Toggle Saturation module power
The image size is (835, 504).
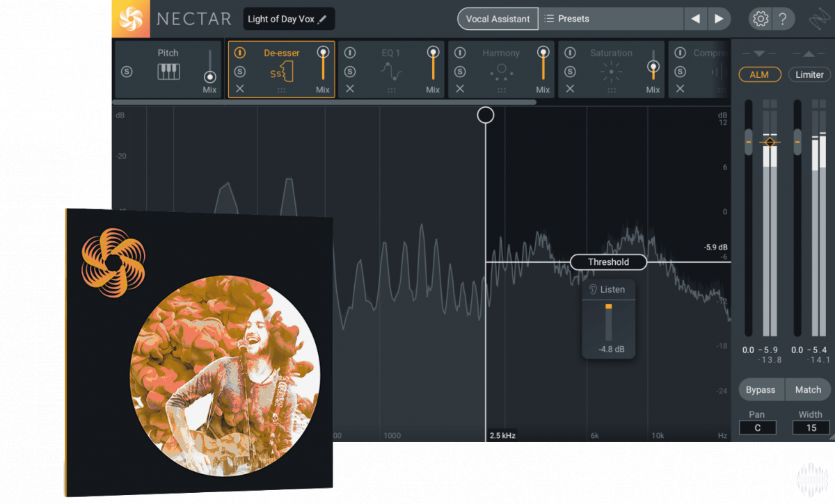click(570, 53)
